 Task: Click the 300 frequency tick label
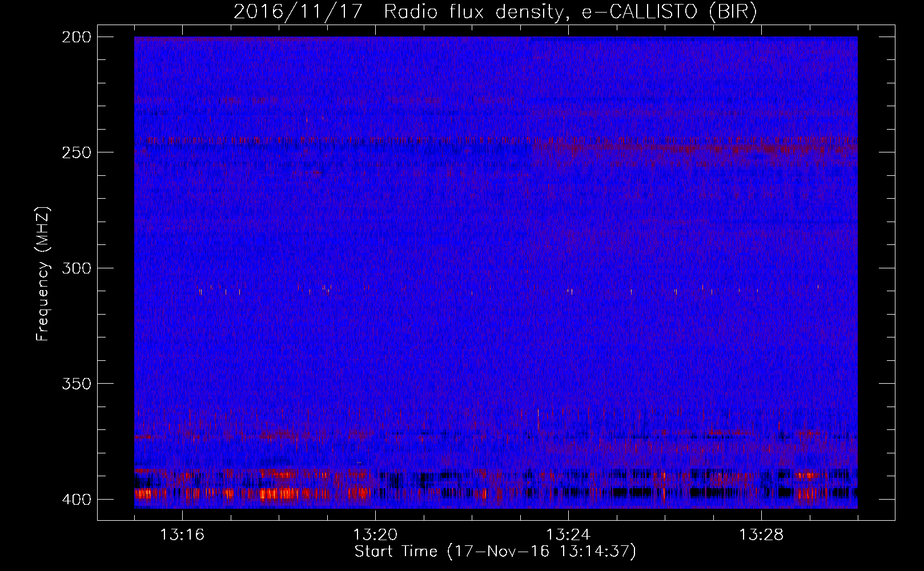point(76,268)
